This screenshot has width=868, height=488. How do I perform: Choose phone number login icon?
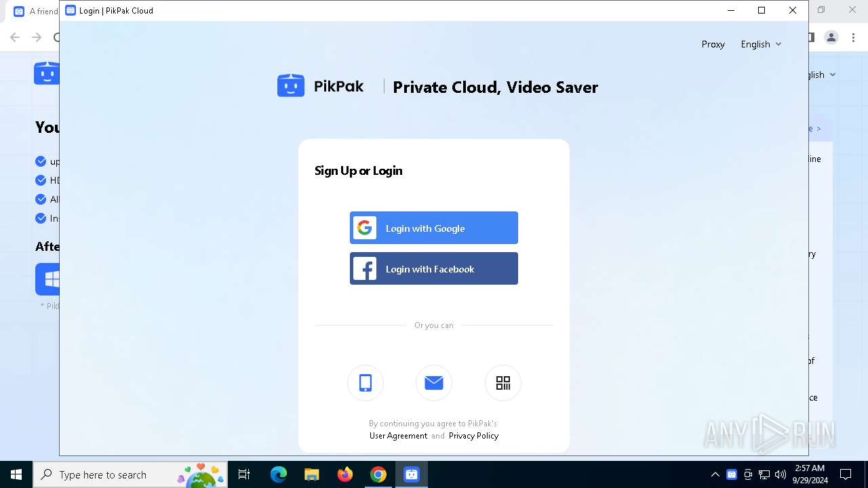pos(366,383)
